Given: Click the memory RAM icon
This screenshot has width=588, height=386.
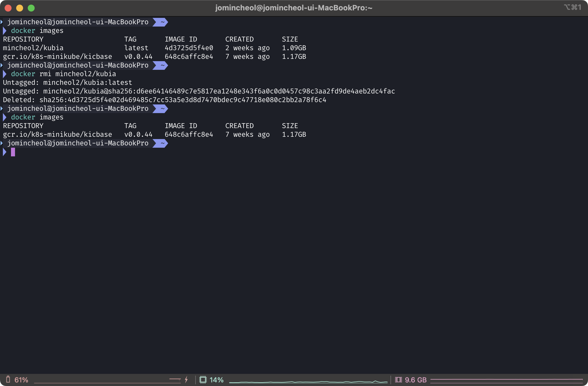Looking at the screenshot, I should 398,380.
